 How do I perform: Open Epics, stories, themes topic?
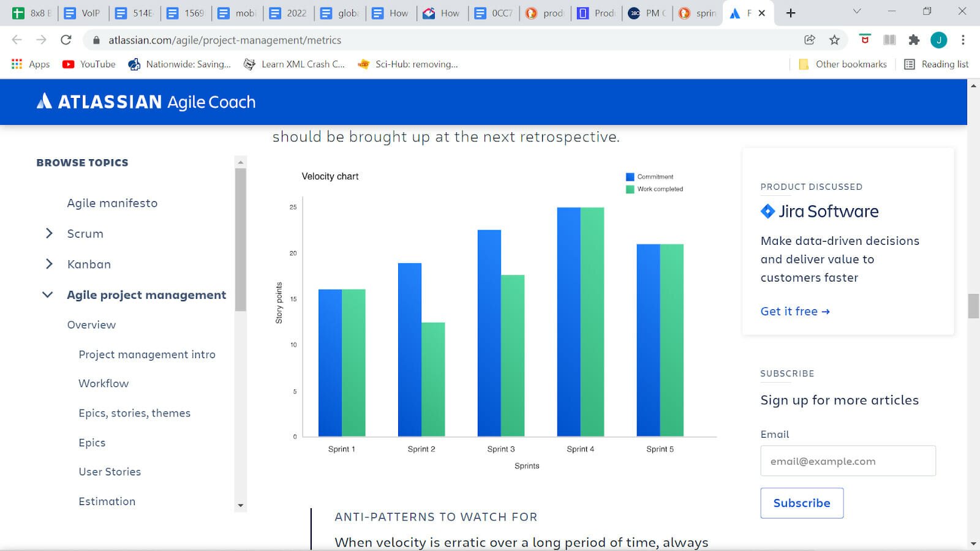point(134,413)
